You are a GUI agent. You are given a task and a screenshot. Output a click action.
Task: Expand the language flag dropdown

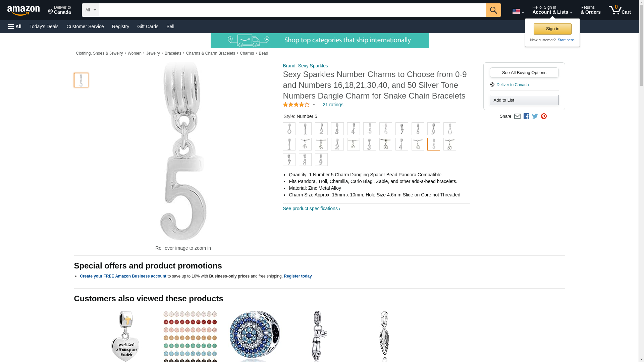tap(518, 12)
